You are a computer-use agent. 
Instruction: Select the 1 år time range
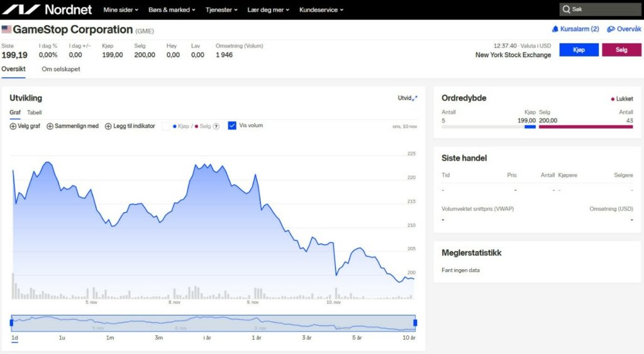[x=257, y=338]
